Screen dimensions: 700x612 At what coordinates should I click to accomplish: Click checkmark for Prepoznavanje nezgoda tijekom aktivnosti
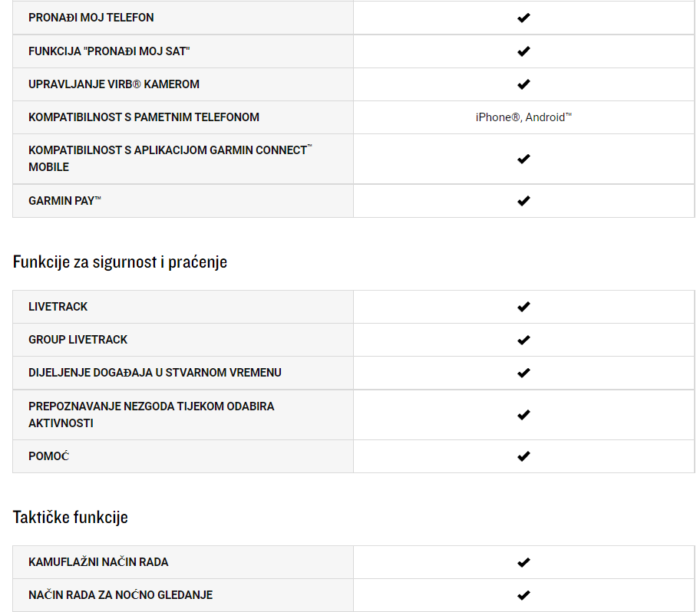(523, 415)
